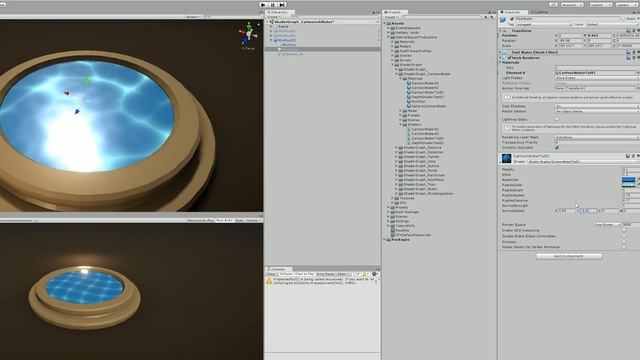Collapse the Assets folder in Project
This screenshot has height=360, width=640.
point(385,23)
